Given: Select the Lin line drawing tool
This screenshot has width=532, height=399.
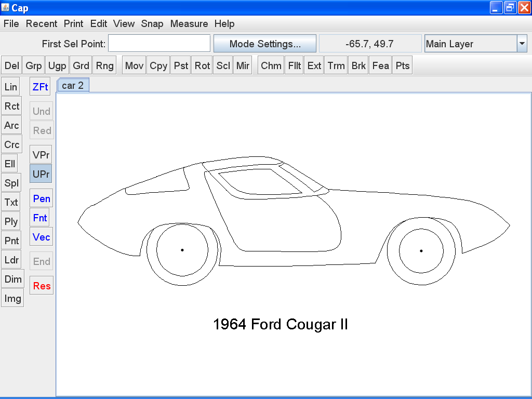Looking at the screenshot, I should point(11,86).
